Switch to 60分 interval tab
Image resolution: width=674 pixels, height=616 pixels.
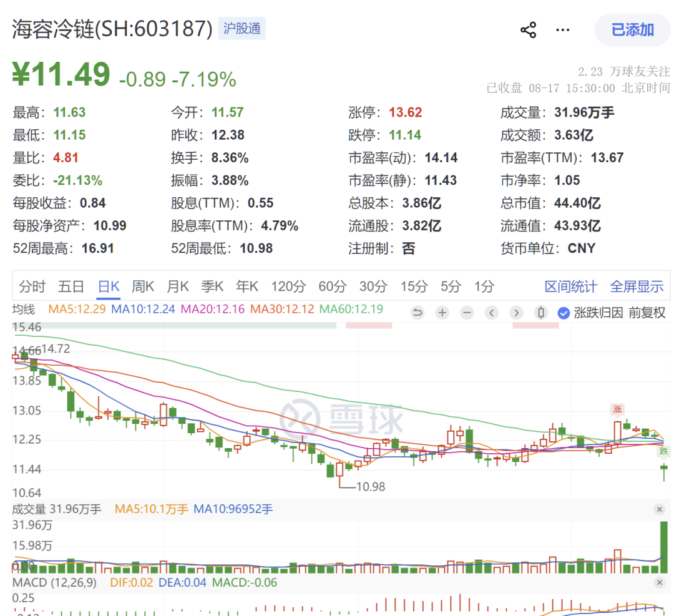(332, 286)
